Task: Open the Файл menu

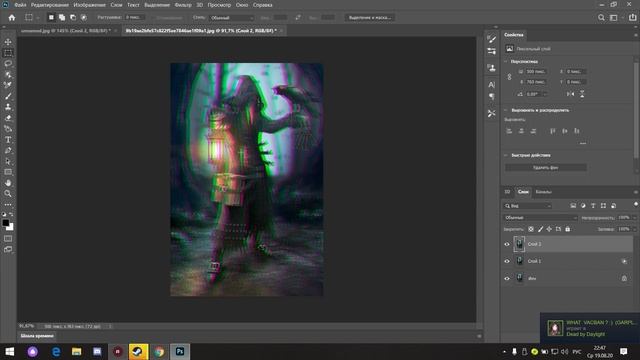Action: click(20, 5)
